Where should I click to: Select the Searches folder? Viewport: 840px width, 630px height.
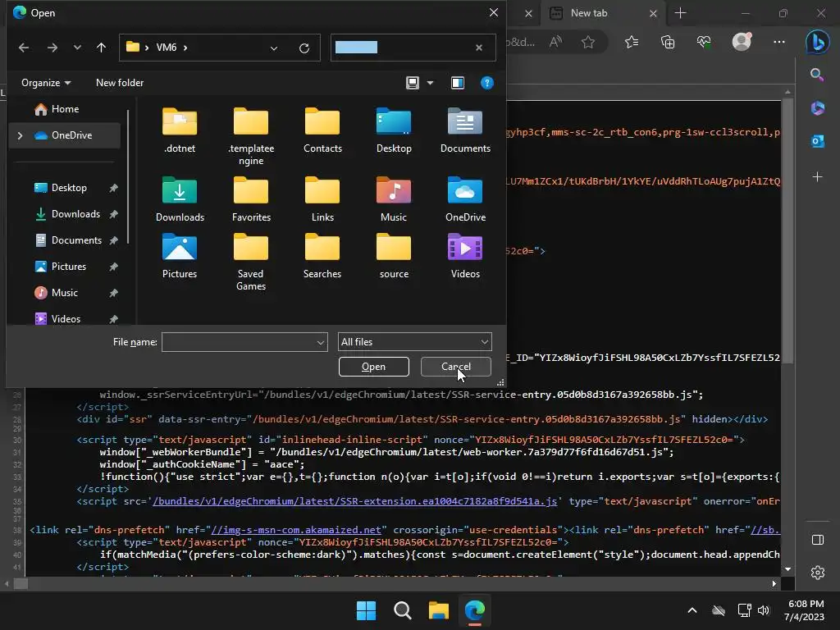(322, 256)
